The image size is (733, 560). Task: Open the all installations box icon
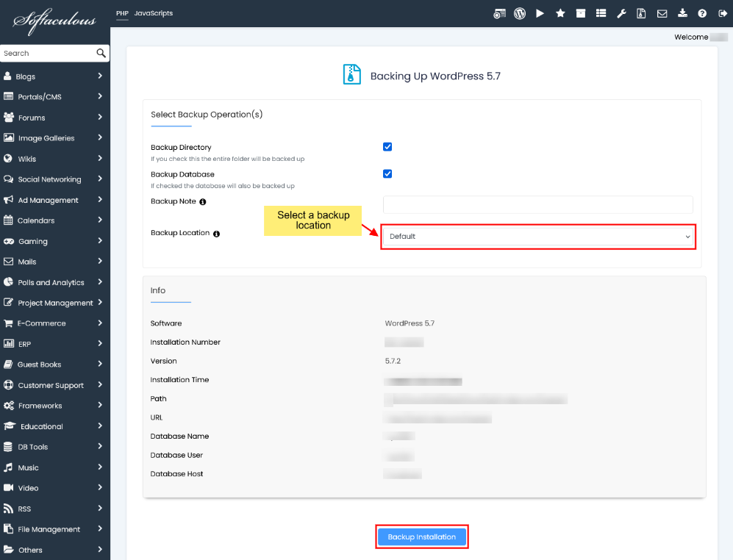[x=581, y=13]
